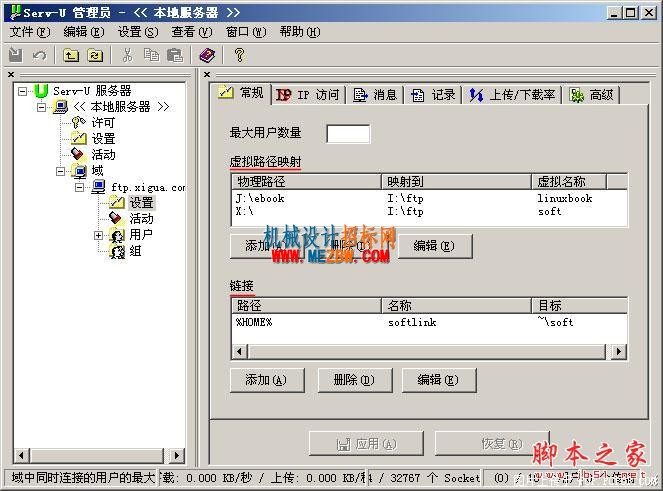The image size is (663, 491).
Task: Close the right settings pane with X
Action: click(207, 74)
